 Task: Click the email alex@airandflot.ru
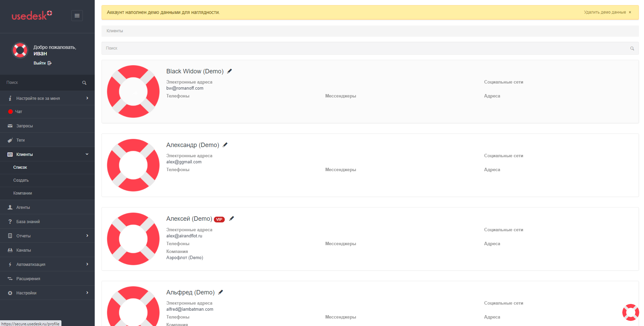(x=184, y=236)
